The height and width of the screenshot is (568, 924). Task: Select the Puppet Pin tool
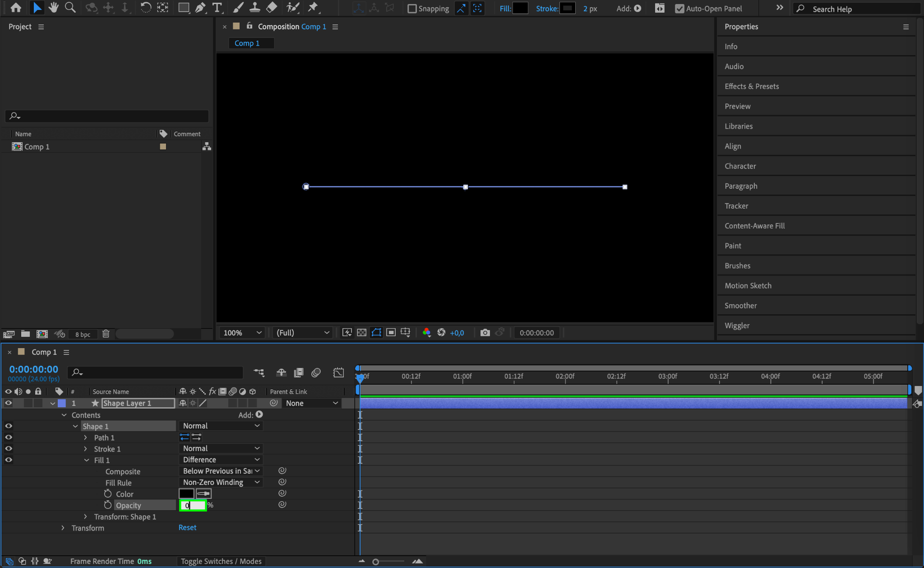tap(313, 8)
